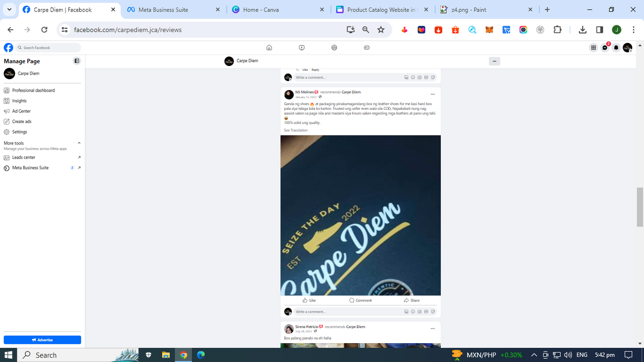Screen dimensions: 644x362
Task: Open Messenger chats icon
Action: tap(605, 48)
